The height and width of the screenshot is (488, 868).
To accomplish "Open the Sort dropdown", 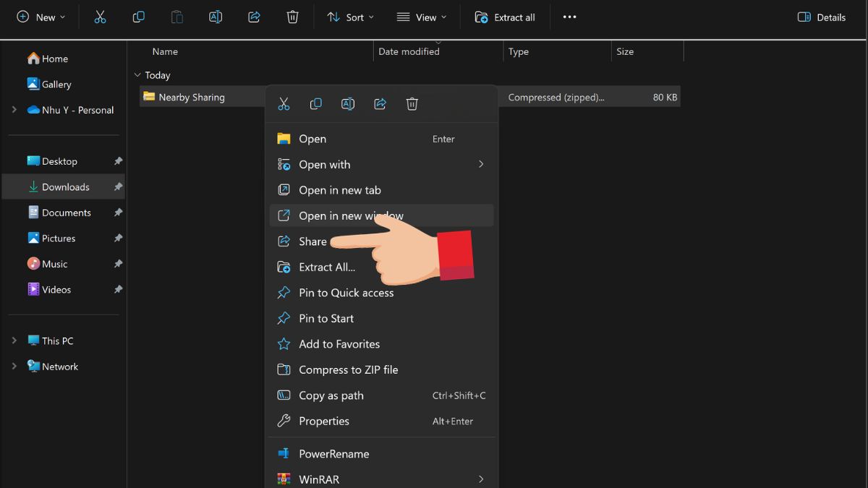I will (x=350, y=17).
